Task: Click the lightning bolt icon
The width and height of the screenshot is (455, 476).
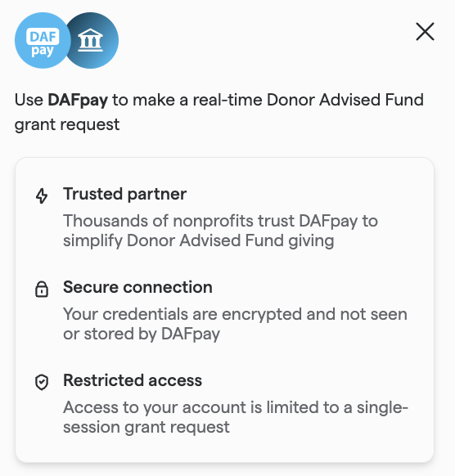Action: tap(42, 195)
